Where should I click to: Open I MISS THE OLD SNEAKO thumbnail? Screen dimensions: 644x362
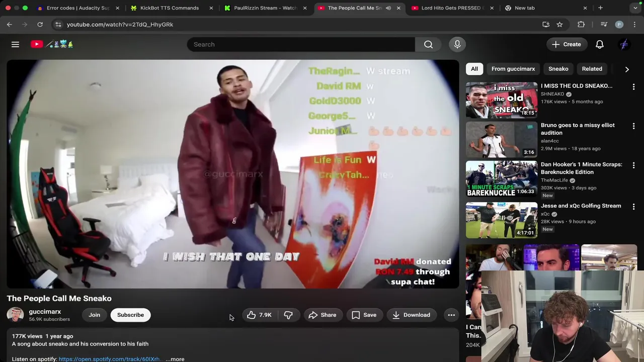coord(502,100)
